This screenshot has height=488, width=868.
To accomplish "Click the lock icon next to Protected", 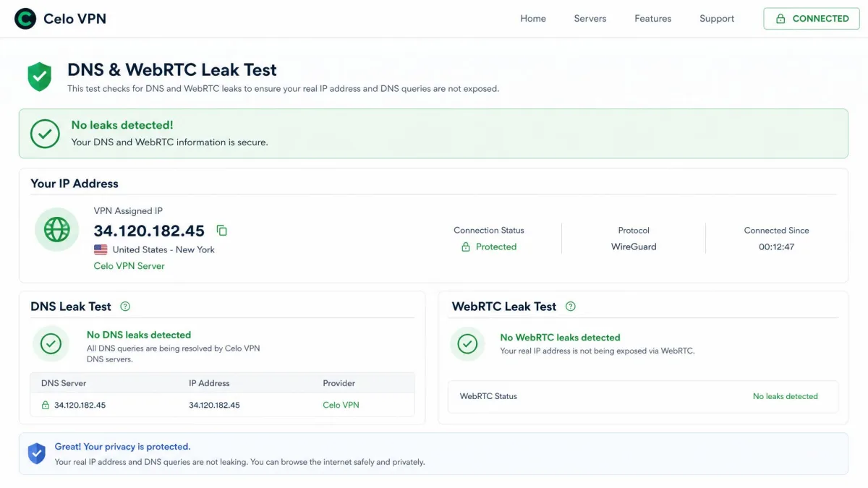I will tap(466, 247).
